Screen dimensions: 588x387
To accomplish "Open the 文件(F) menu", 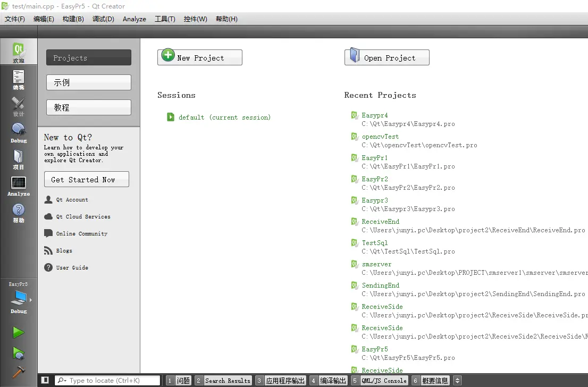I will 15,19.
